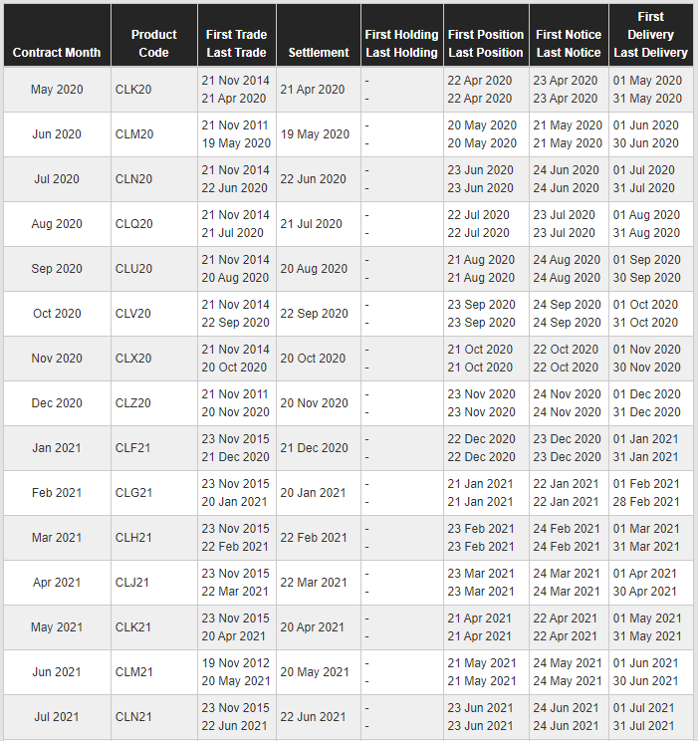
Task: Click settlement date 20 Jan 2021
Action: click(314, 493)
